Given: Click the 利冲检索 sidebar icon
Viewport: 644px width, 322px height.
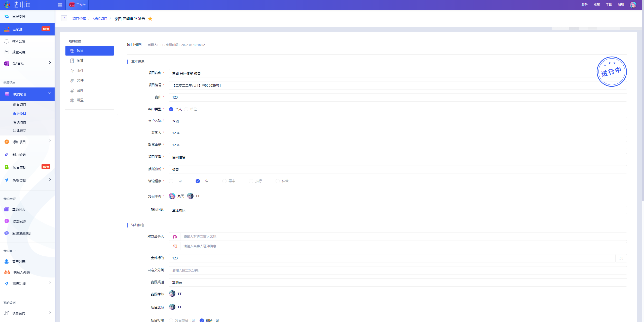Looking at the screenshot, I should coord(7,155).
